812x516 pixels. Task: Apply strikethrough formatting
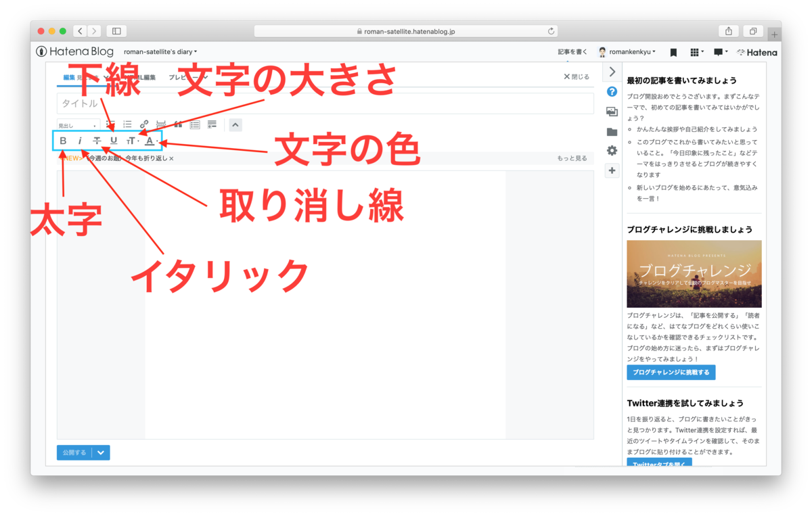coord(97,141)
